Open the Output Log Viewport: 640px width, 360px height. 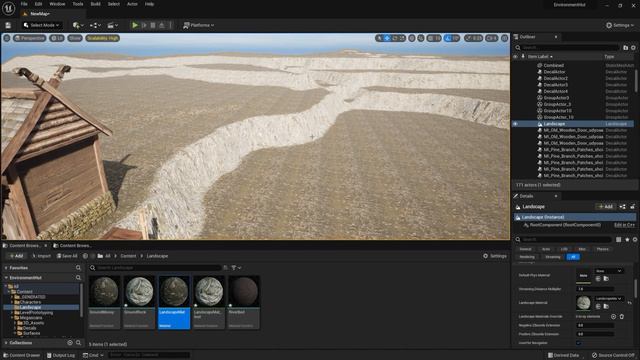coord(61,355)
